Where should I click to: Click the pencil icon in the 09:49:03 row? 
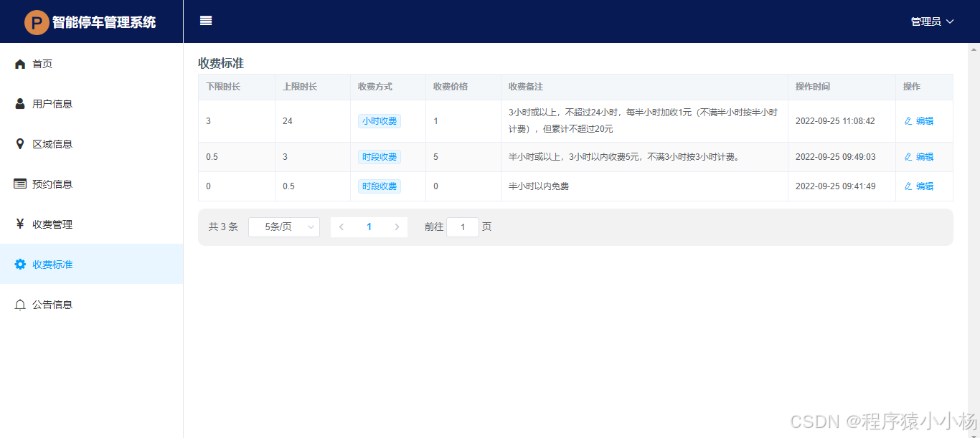(908, 157)
